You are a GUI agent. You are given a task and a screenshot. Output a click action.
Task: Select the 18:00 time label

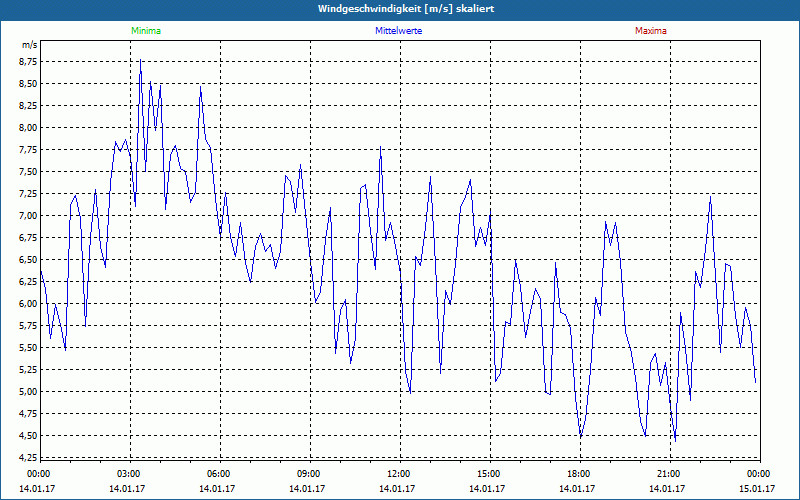click(x=578, y=474)
